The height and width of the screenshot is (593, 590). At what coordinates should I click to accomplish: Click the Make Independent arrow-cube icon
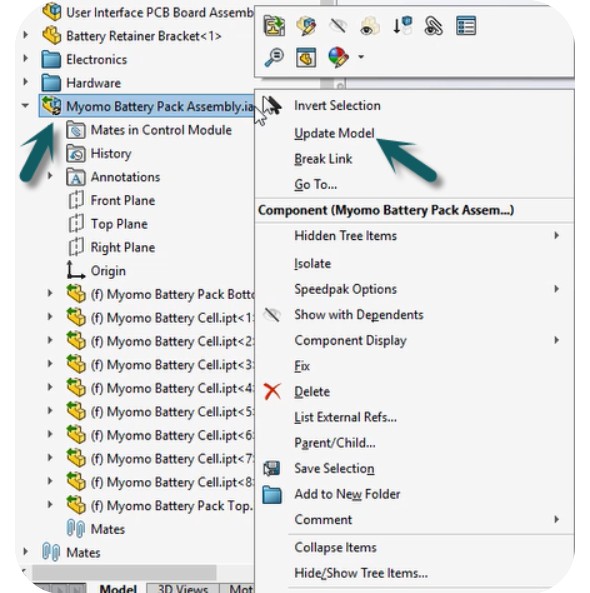click(x=402, y=26)
